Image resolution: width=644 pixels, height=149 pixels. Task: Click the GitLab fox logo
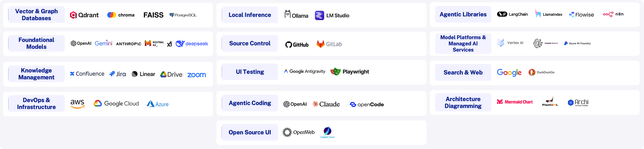pos(320,44)
